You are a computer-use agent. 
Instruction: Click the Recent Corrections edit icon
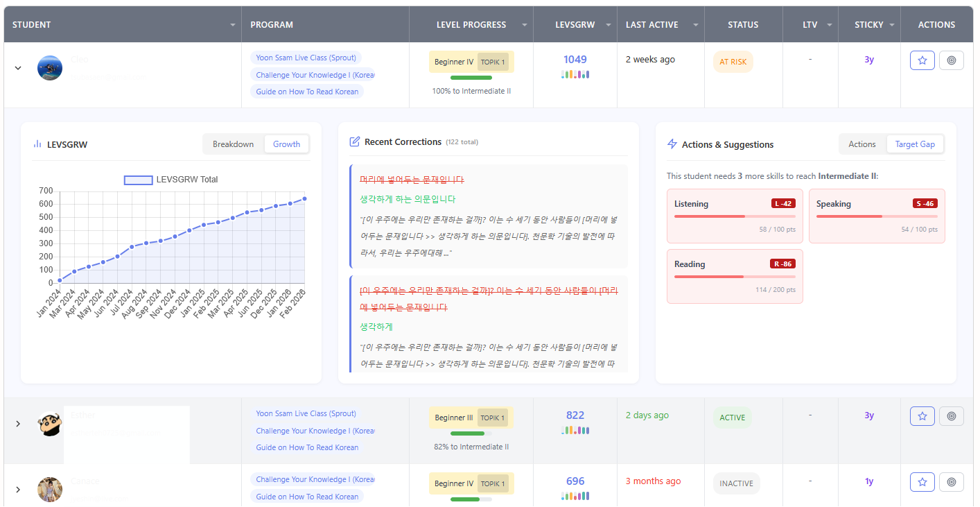pos(355,142)
